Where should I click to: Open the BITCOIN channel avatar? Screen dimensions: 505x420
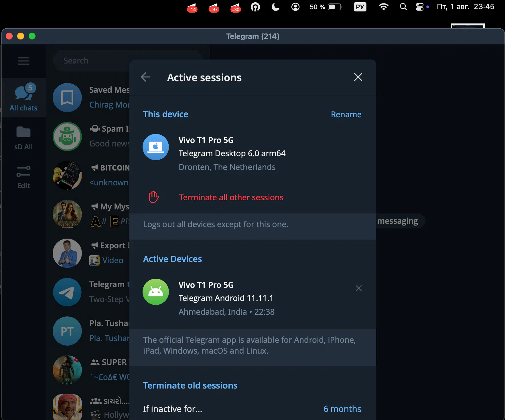[x=67, y=175]
